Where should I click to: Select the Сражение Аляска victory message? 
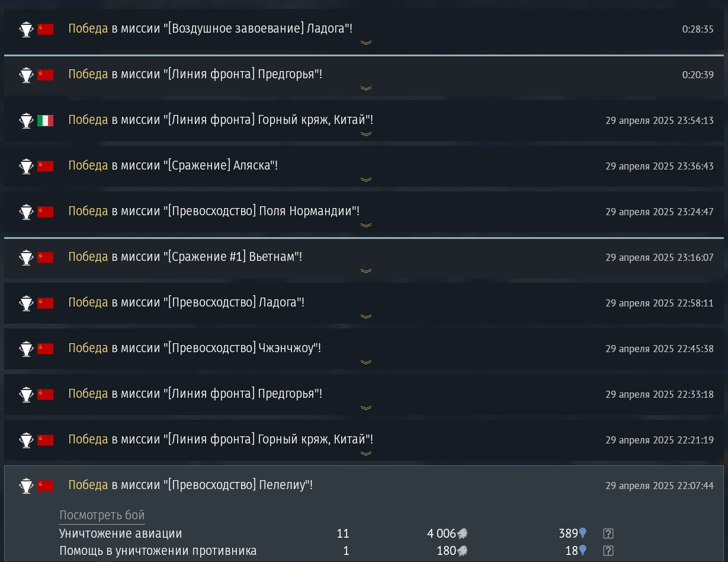point(173,165)
